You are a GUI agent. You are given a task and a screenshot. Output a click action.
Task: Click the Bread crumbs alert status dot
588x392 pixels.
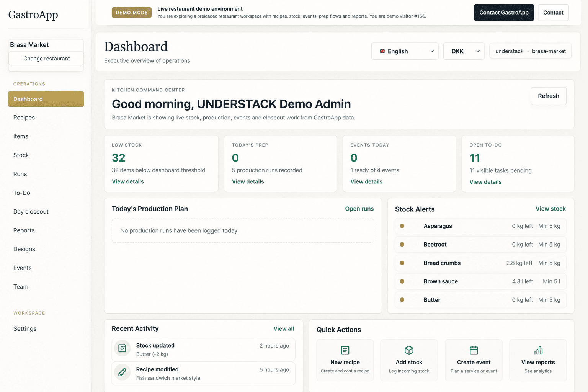coord(402,263)
